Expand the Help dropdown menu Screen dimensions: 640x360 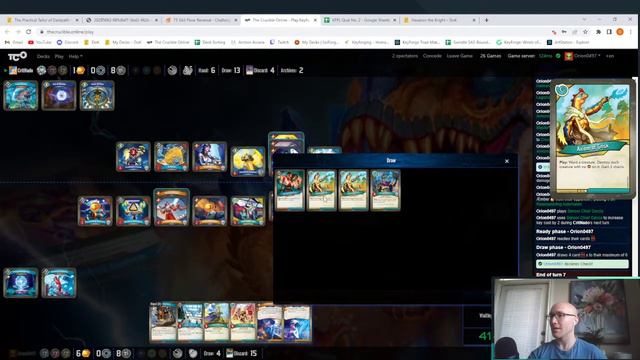(x=76, y=56)
